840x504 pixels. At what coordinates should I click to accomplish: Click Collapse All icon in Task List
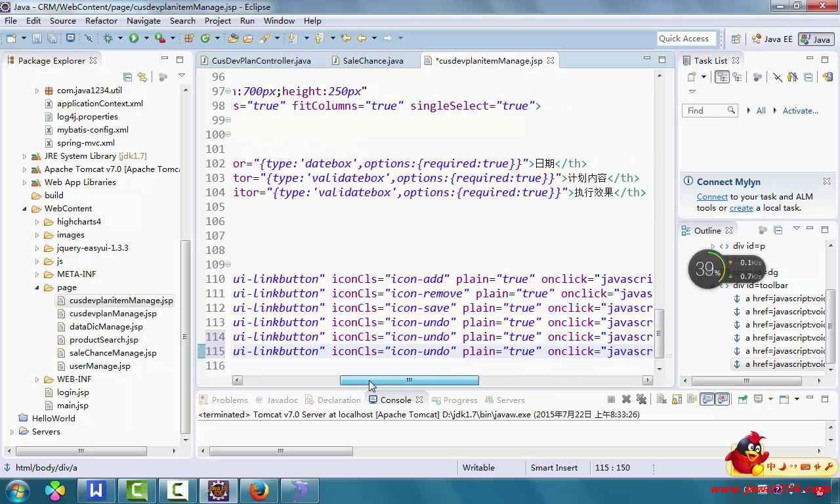coord(808,77)
